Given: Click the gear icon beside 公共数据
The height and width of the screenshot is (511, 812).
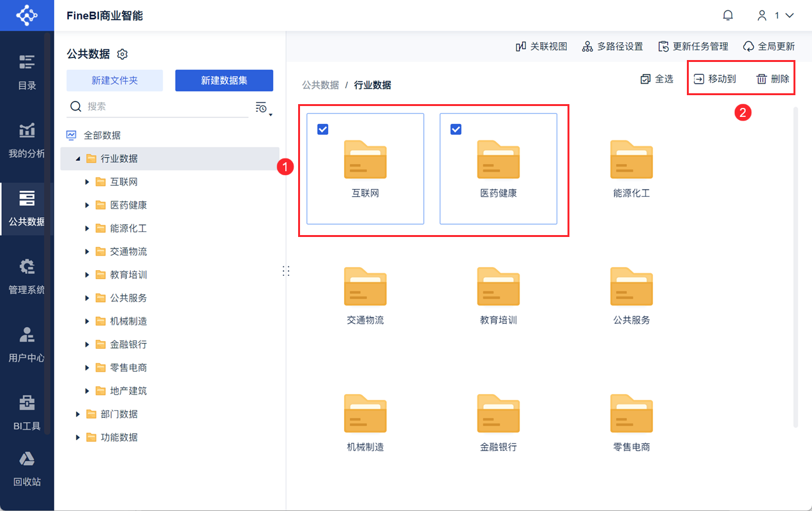Looking at the screenshot, I should point(123,54).
